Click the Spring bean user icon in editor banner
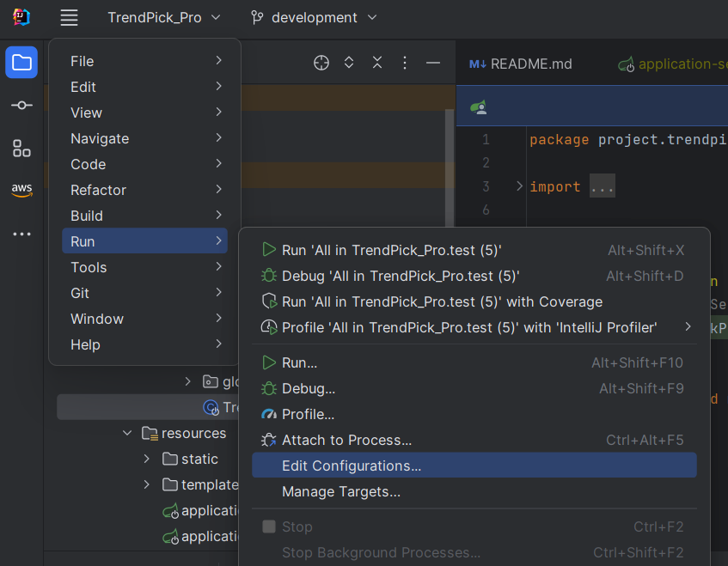 479,107
